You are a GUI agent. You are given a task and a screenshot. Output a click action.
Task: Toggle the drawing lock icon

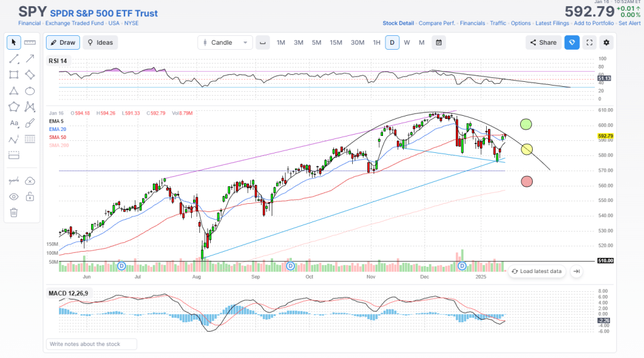tap(30, 196)
